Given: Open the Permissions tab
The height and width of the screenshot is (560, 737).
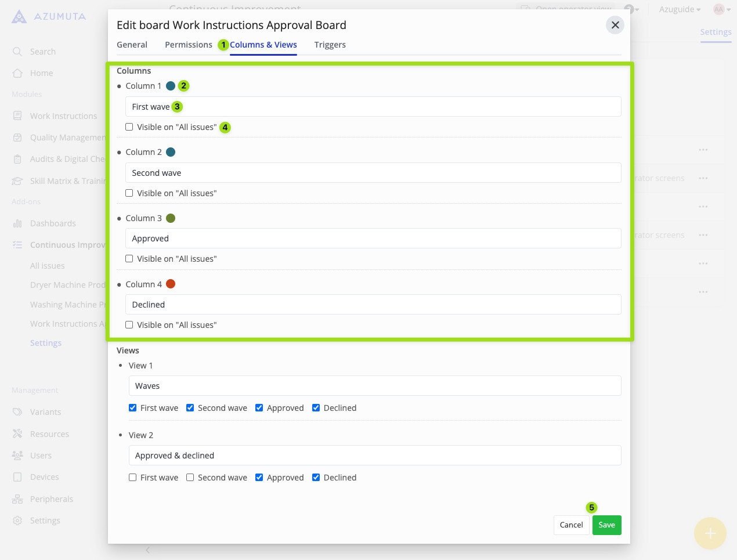Looking at the screenshot, I should click(x=189, y=45).
